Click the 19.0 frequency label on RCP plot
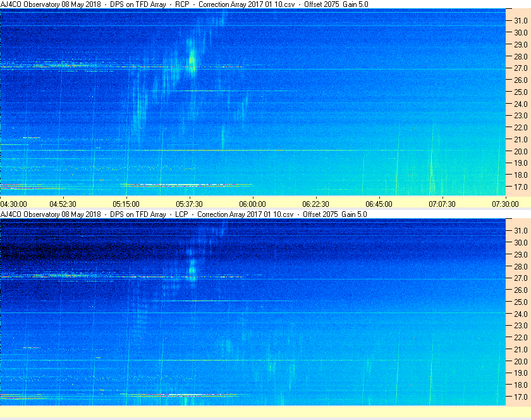The image size is (531, 420). point(521,163)
